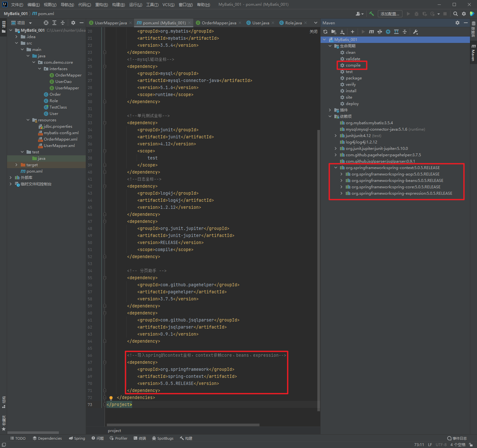Image resolution: width=477 pixels, height=448 pixels.
Task: Collapse spring-context dependency node
Action: coord(336,168)
